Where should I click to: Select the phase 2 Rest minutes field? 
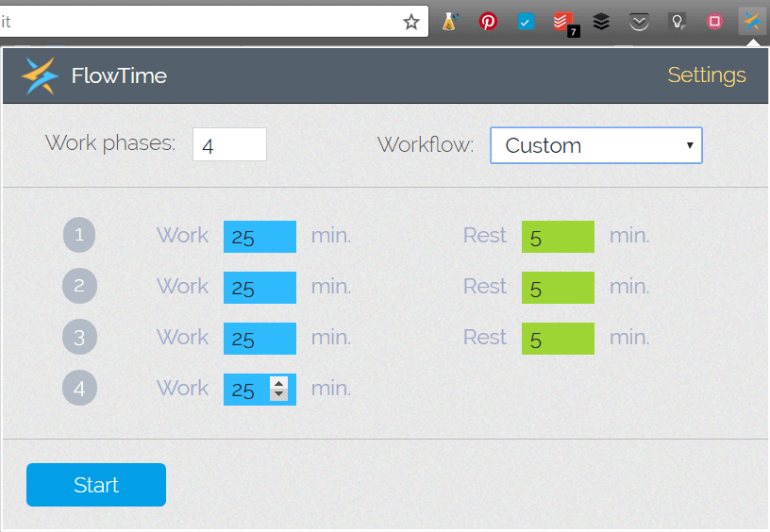(x=558, y=288)
